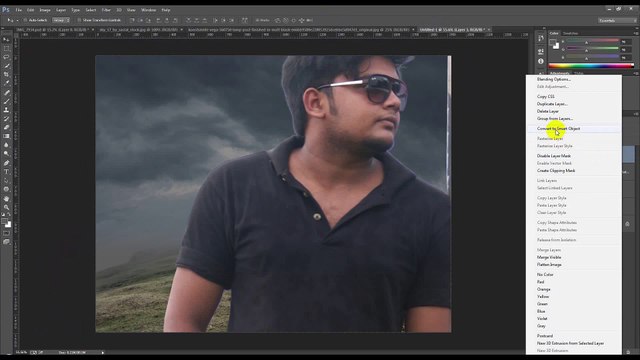Select the Zoom tool
Image resolution: width=640 pixels, height=360 pixels.
click(x=6, y=207)
